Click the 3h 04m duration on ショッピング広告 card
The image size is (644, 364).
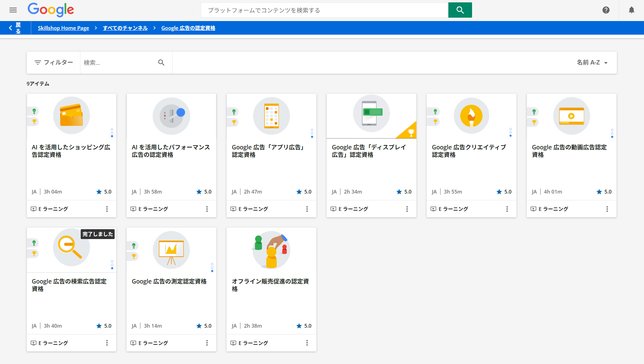[x=53, y=192]
